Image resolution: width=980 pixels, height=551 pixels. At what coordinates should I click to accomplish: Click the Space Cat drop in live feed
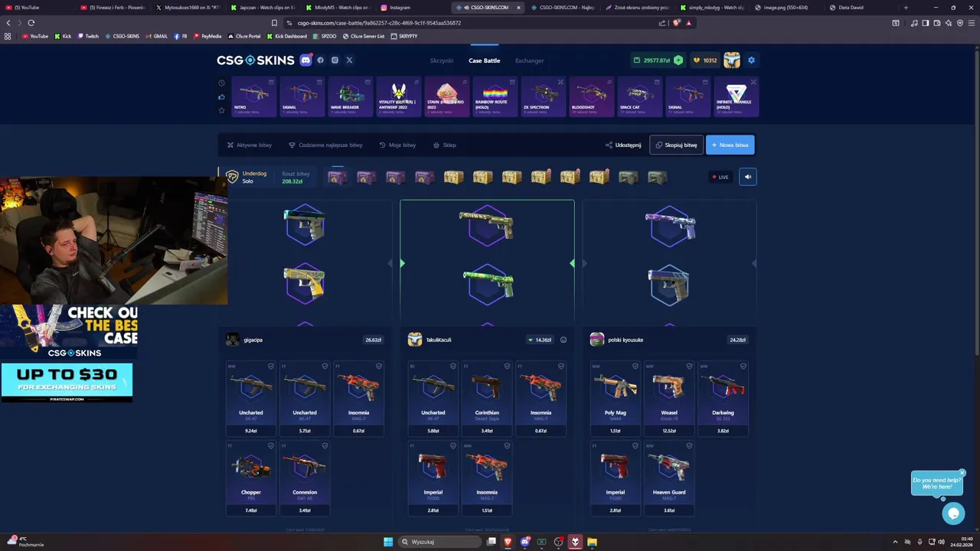coord(640,96)
